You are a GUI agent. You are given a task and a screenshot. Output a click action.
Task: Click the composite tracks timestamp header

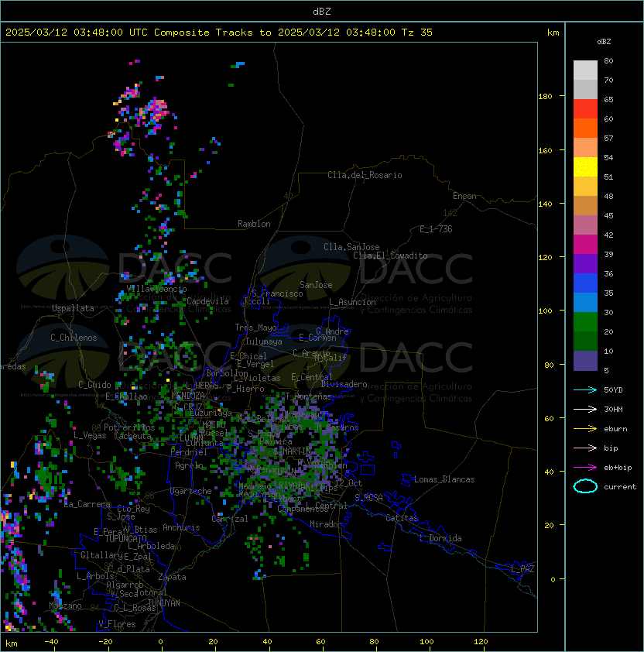coord(219,33)
